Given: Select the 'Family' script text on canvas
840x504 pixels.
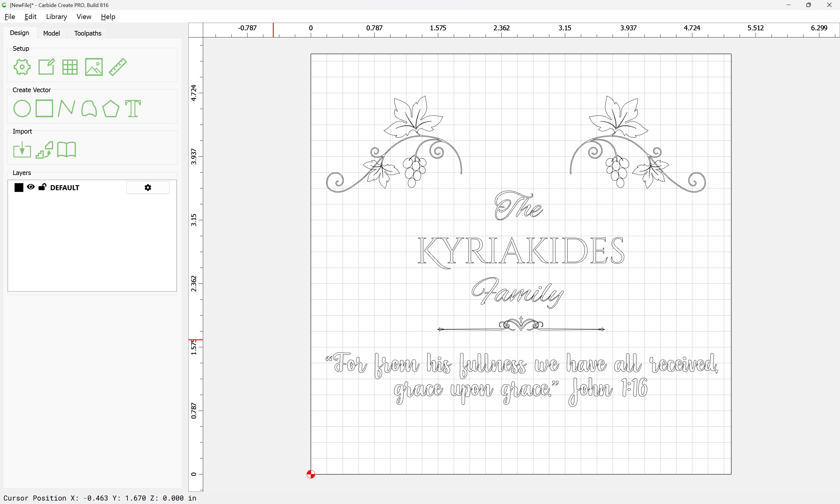Looking at the screenshot, I should pyautogui.click(x=517, y=293).
